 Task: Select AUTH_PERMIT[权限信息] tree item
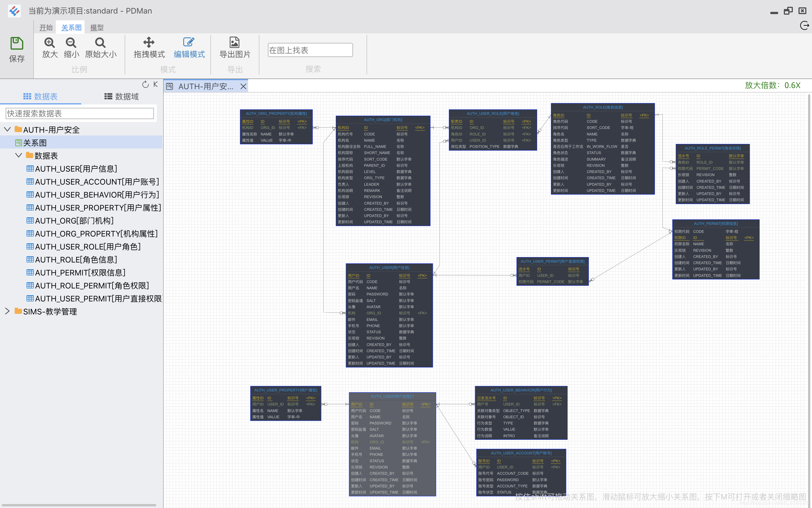click(x=80, y=273)
